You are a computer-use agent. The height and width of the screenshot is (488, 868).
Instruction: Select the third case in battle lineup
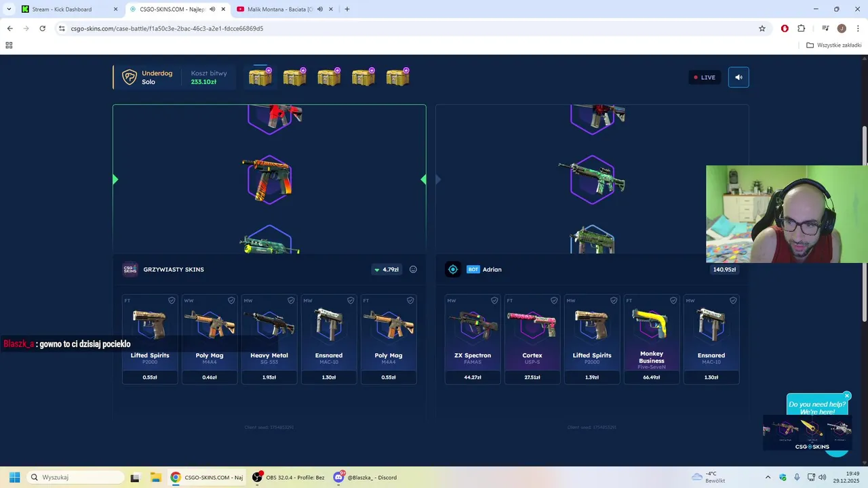coord(329,77)
